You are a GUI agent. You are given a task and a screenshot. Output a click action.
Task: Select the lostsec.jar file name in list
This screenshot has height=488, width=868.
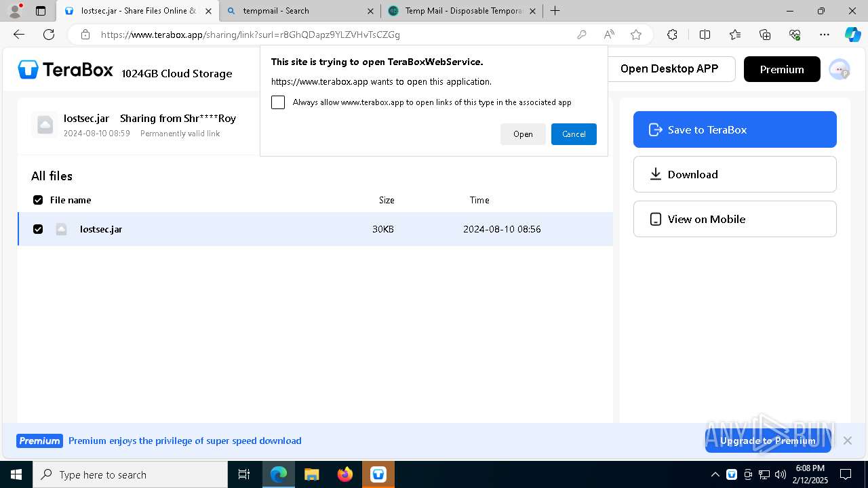101,229
